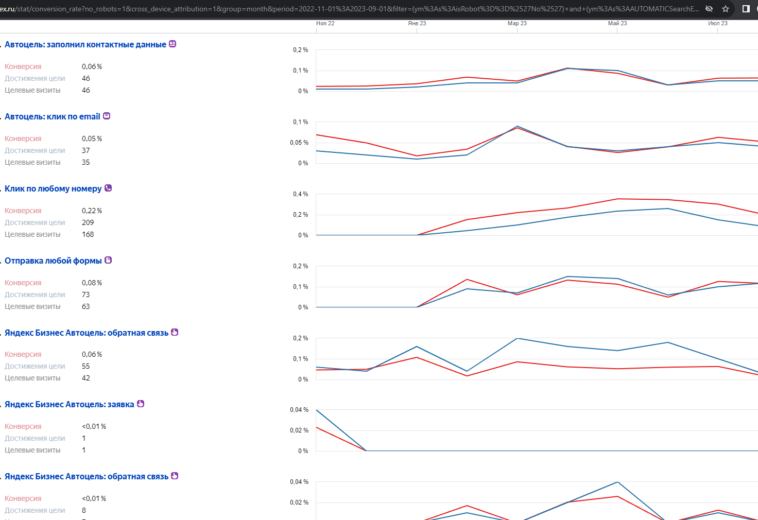
Task: Open 'обратная связь' goal with 0,06 % conversion
Action: pos(87,332)
